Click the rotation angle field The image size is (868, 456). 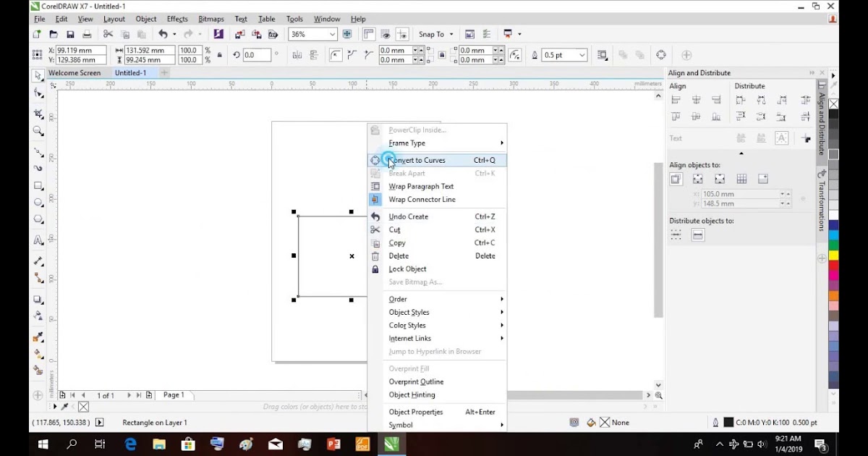[257, 55]
